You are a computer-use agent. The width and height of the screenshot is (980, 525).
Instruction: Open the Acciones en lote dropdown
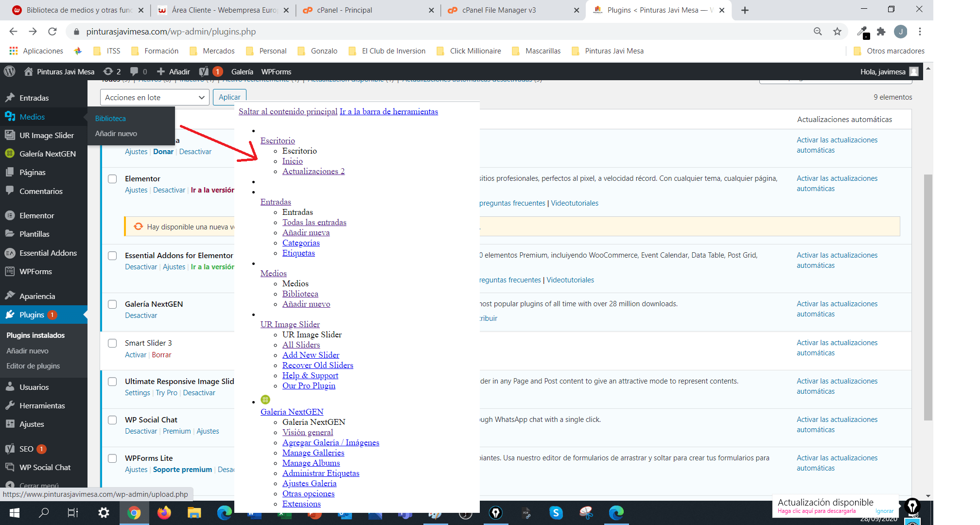click(x=155, y=97)
